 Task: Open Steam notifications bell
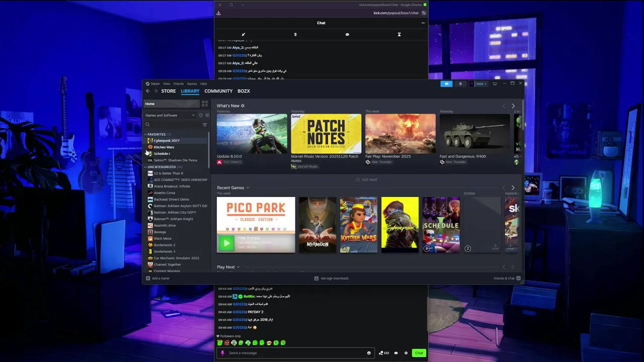coord(460,84)
